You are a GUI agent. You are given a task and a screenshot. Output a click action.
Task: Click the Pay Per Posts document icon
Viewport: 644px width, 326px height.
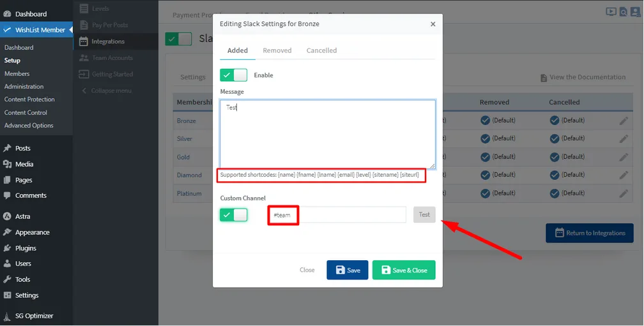tap(84, 25)
